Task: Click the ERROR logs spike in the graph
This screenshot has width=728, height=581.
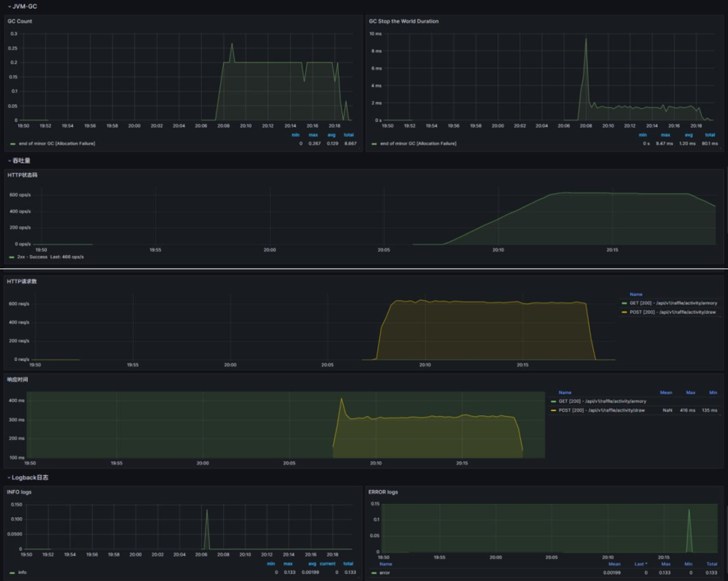Action: (x=689, y=511)
